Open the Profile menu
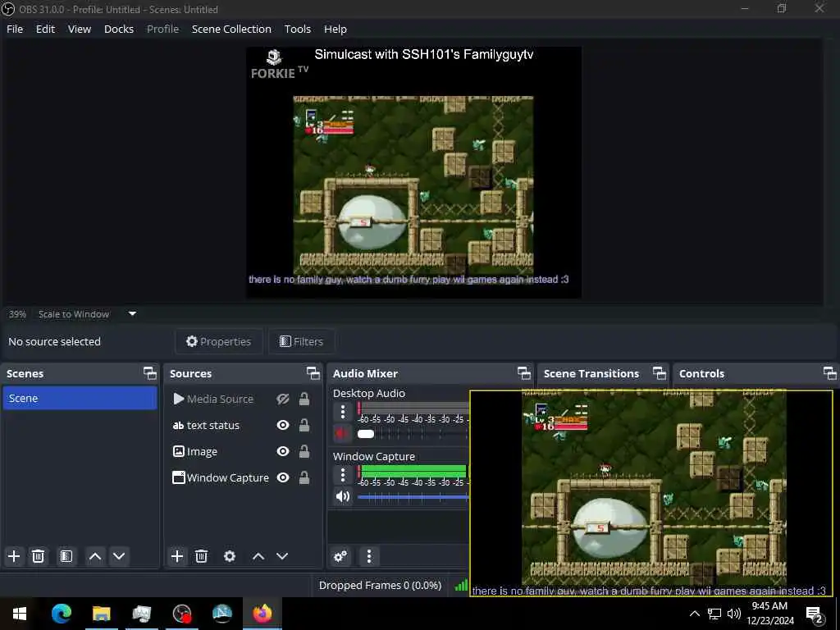840x630 pixels. click(x=163, y=29)
